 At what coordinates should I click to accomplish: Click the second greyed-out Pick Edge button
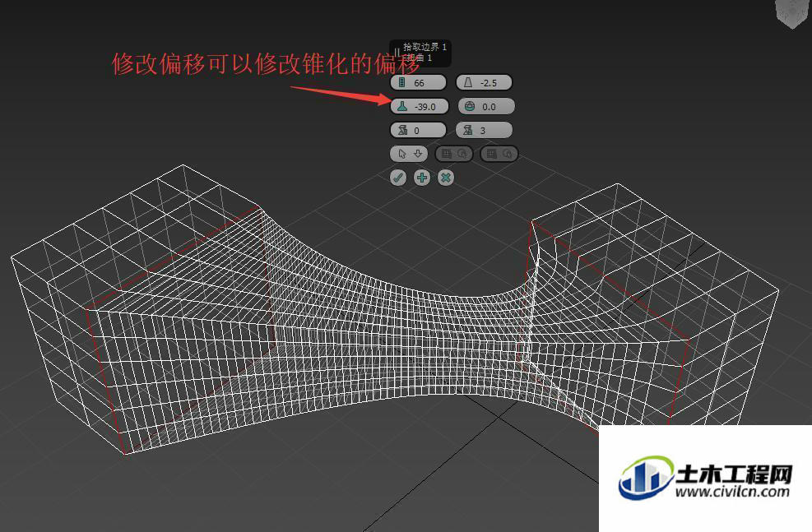coord(499,154)
